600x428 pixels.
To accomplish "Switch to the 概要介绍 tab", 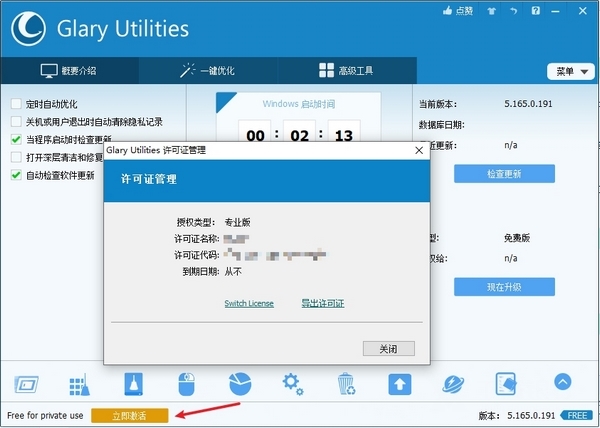I will (x=70, y=71).
